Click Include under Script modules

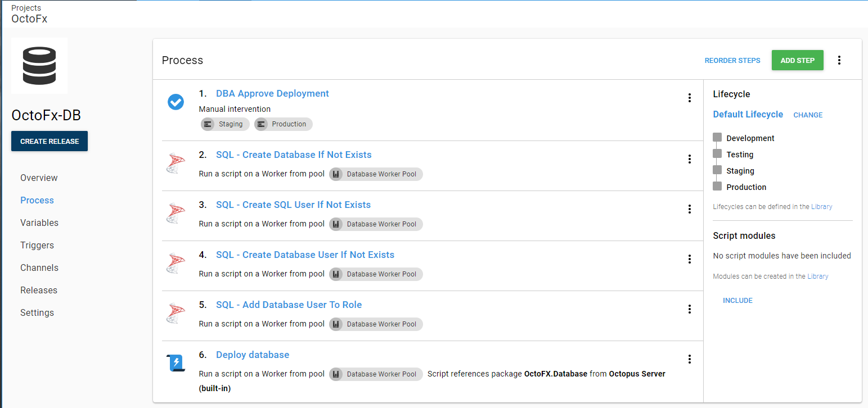pos(737,301)
